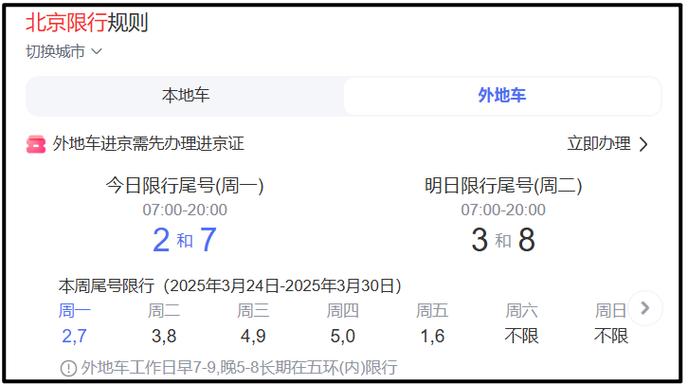688x385 pixels.
Task: Click the 2,7 value under 周一
Action: pos(74,336)
